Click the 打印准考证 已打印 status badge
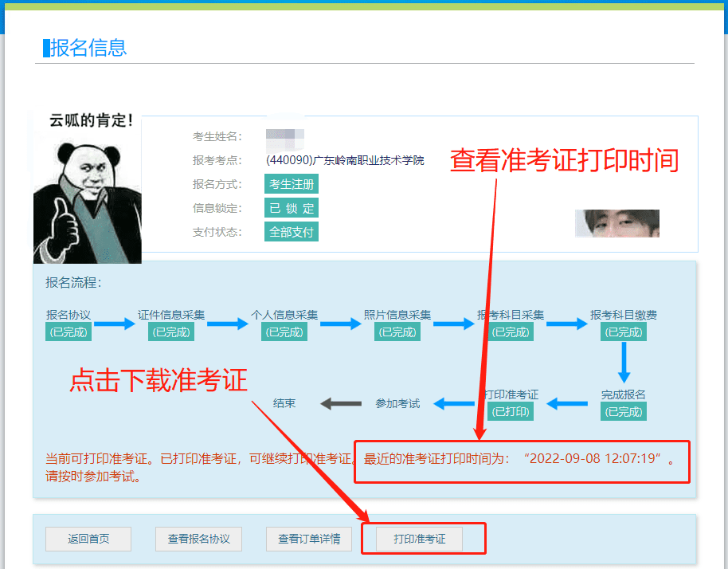 [510, 412]
